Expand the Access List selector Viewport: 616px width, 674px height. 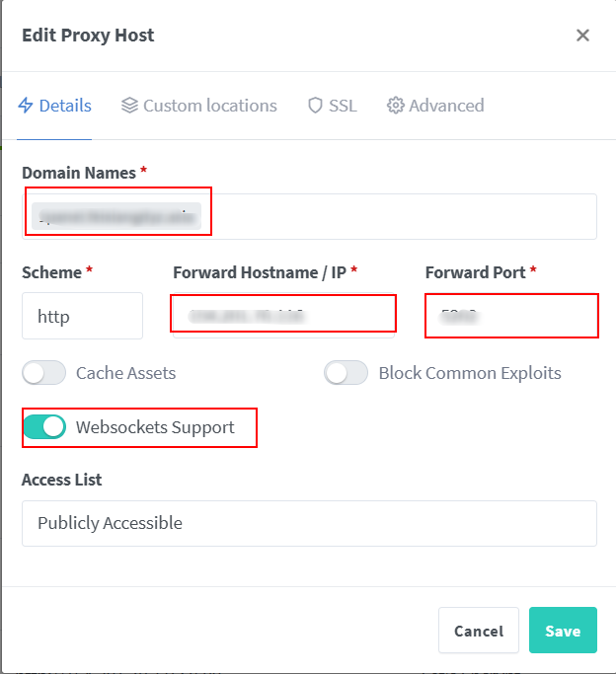click(x=309, y=523)
